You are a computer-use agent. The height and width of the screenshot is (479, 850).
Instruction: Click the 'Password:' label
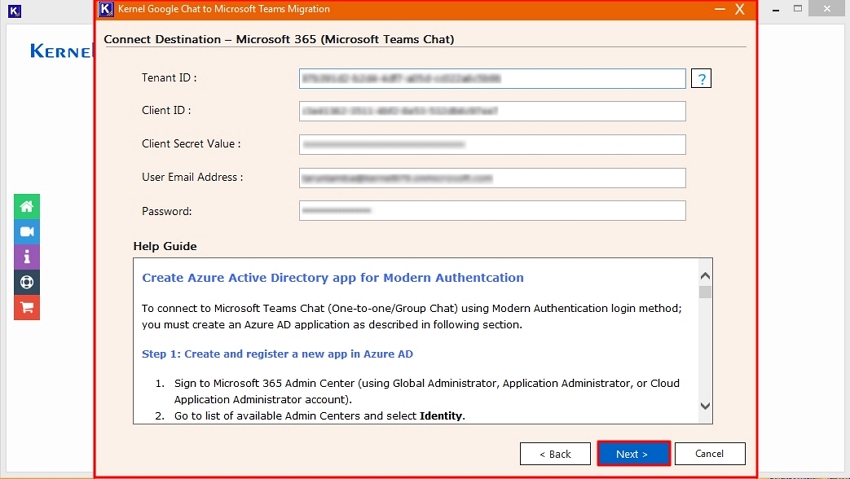(x=167, y=211)
